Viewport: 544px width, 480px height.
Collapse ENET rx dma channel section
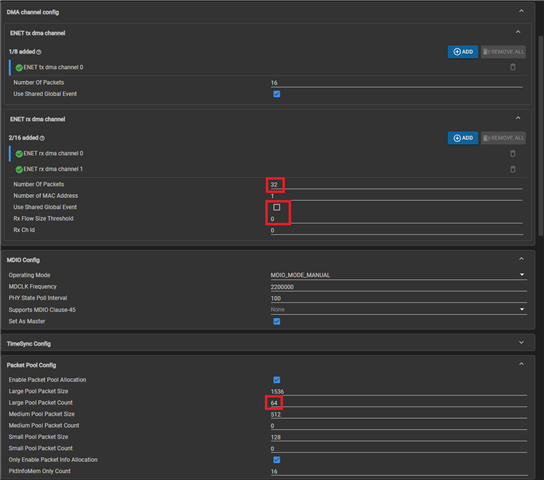(518, 118)
